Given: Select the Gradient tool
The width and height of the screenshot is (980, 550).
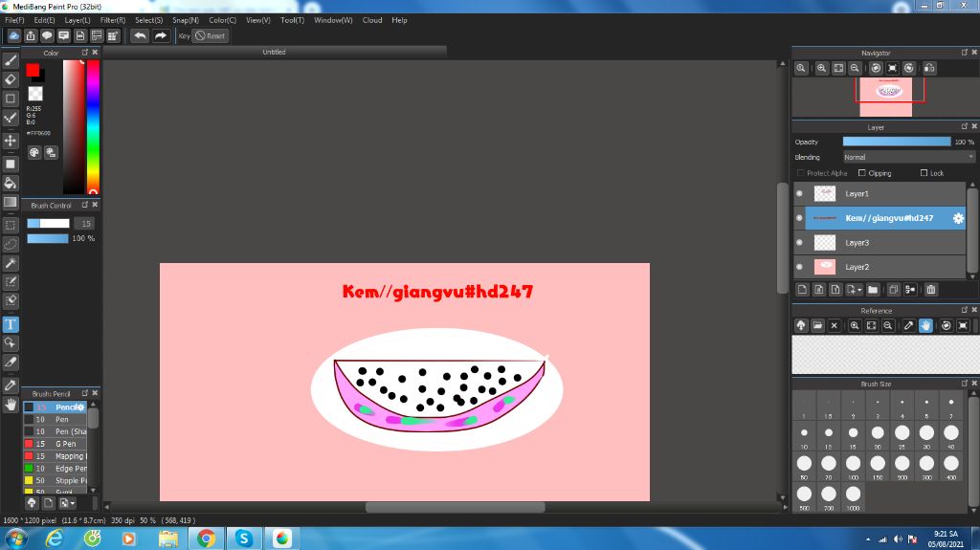Looking at the screenshot, I should 11,202.
